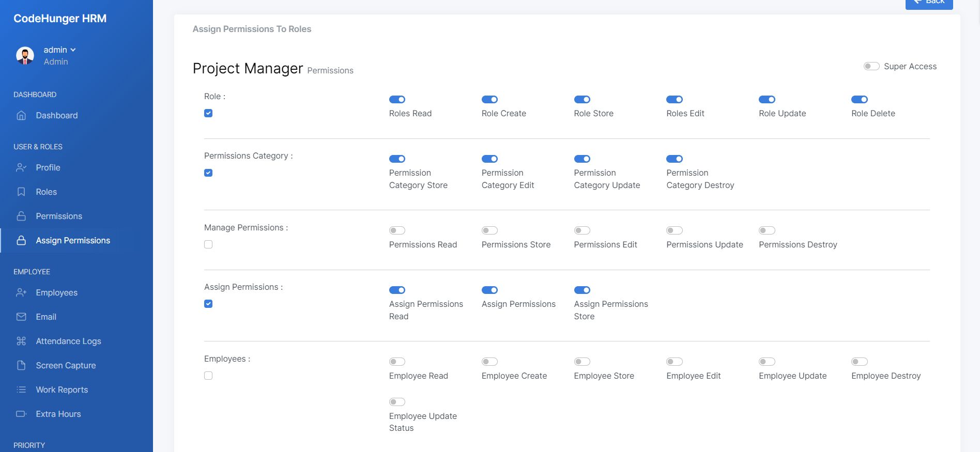980x452 pixels.
Task: Check the Manage Permissions category checkbox
Action: (208, 244)
